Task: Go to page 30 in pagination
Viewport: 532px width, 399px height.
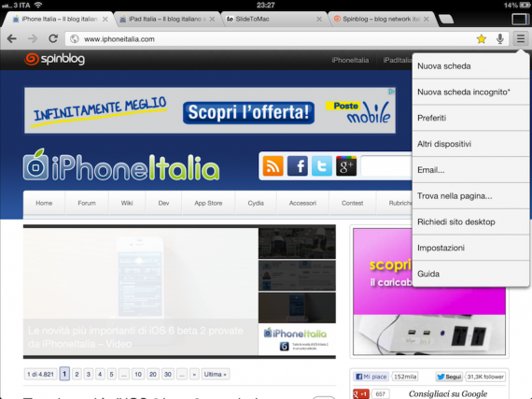Action: 168,374
